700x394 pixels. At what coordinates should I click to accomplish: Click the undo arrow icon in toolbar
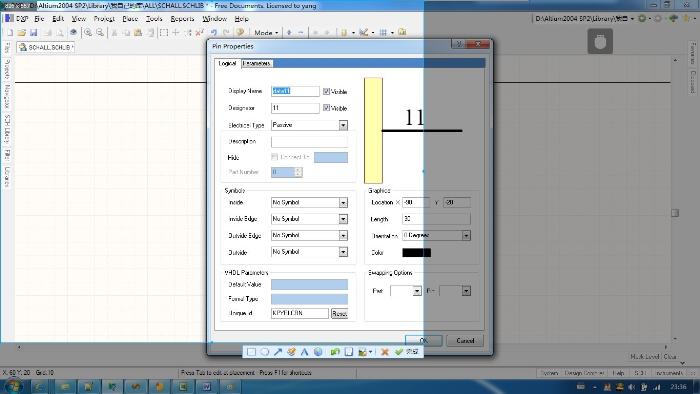pos(214,33)
